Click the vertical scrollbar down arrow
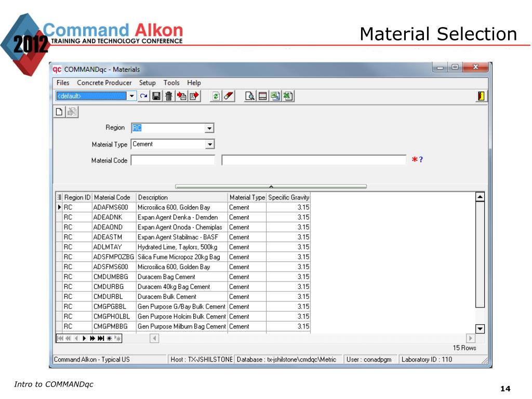The height and width of the screenshot is (399, 532). pos(480,328)
